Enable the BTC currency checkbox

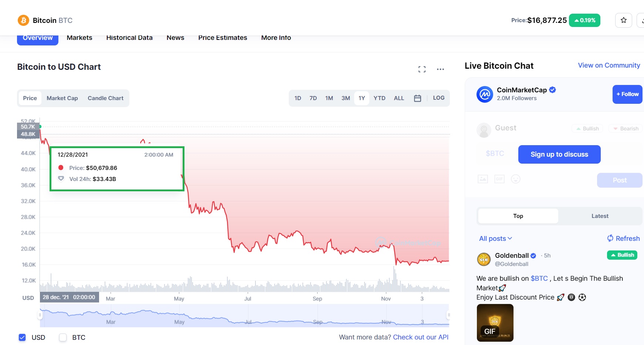[x=63, y=337]
